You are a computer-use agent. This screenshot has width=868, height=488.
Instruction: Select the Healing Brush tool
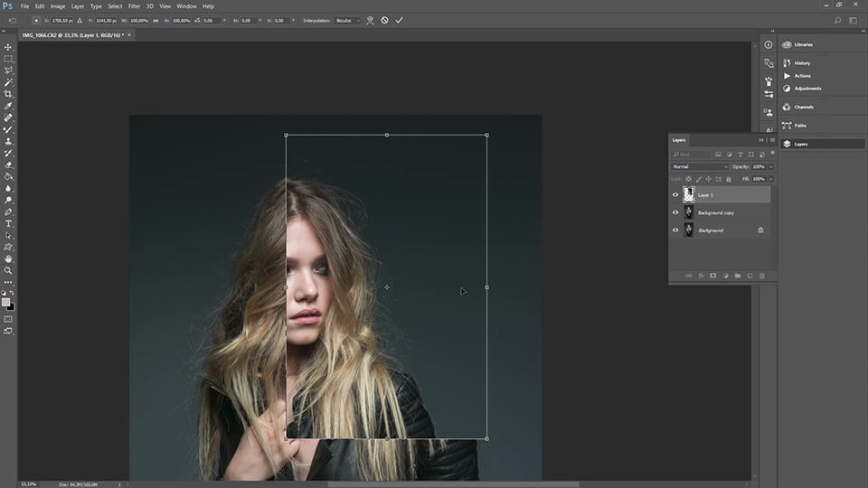[x=8, y=117]
